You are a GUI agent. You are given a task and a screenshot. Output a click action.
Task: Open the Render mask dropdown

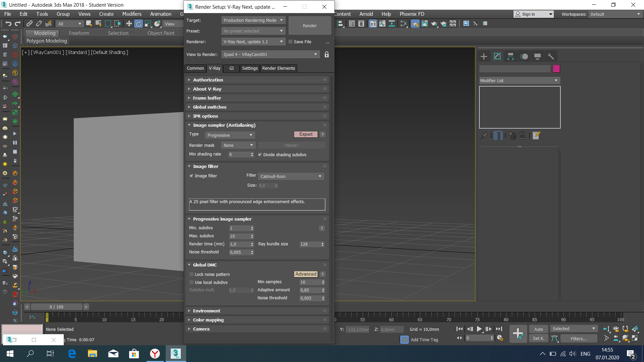(238, 145)
